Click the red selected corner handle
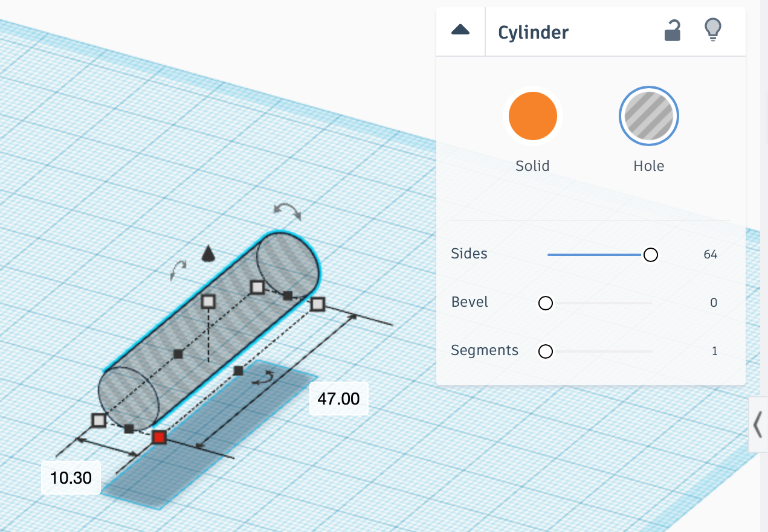Viewport: 768px width, 532px height. [159, 437]
